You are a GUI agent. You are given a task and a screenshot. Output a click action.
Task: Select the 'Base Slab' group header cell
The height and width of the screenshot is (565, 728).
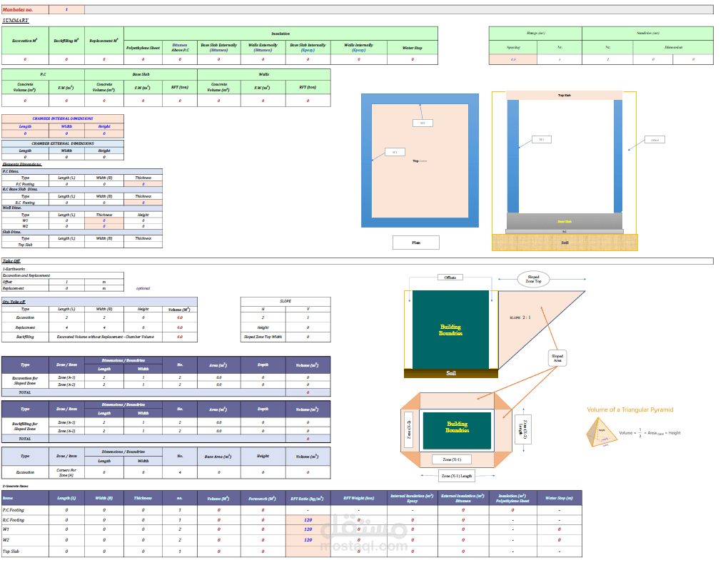coord(141,74)
